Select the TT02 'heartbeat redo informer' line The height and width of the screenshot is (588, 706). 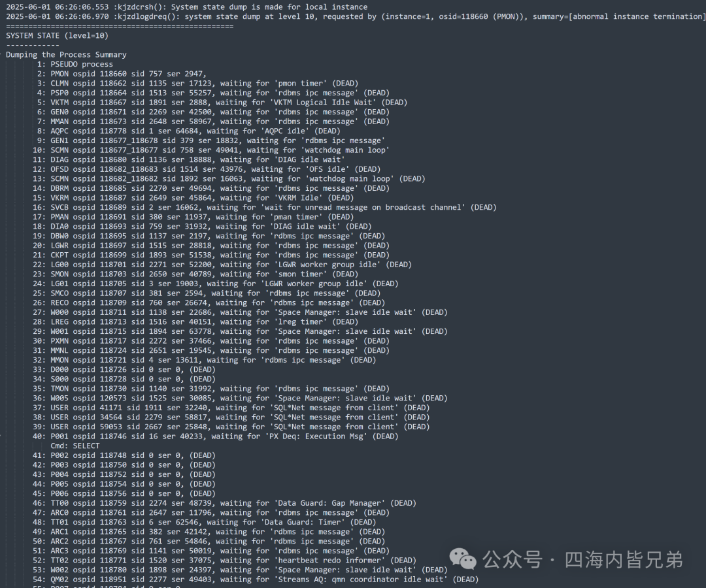click(225, 561)
